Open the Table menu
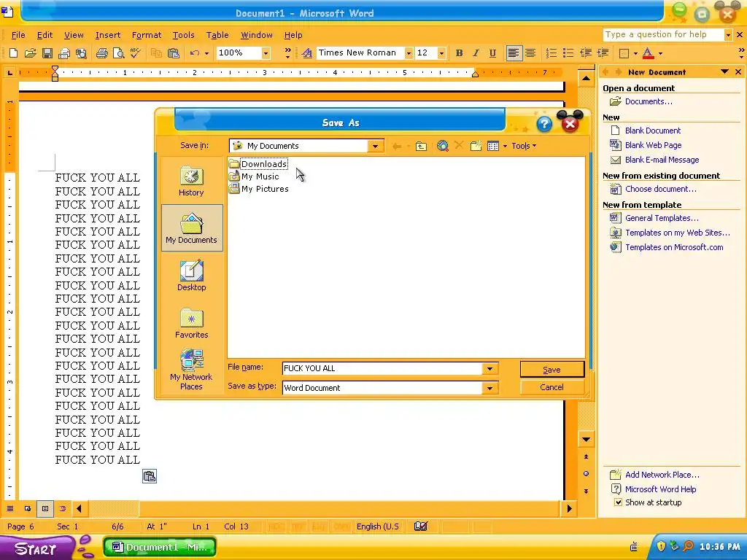The image size is (747, 560). tap(217, 35)
